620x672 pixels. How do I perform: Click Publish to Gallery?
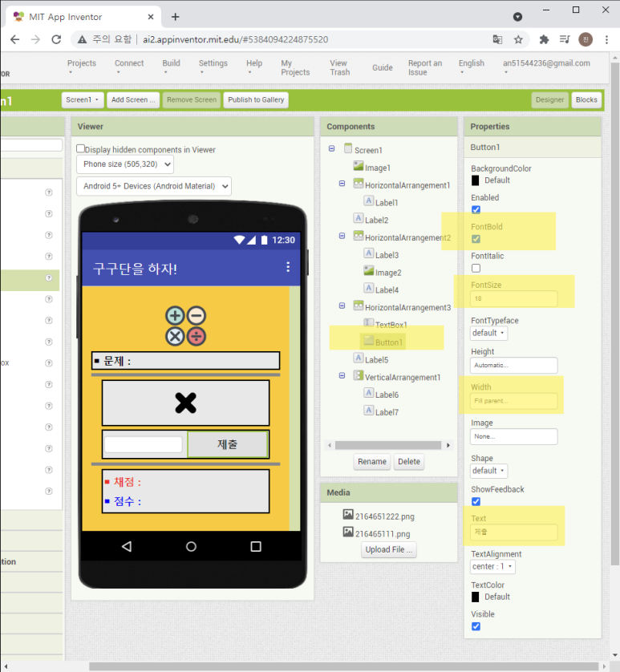point(256,100)
